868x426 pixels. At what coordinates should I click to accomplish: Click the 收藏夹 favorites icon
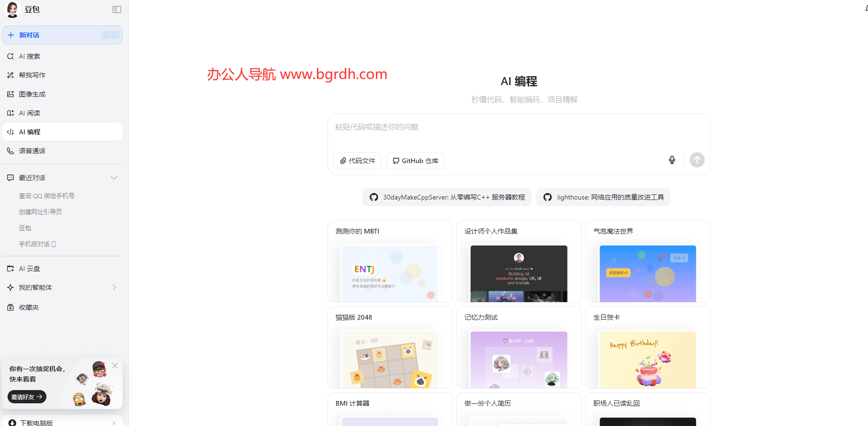[10, 307]
